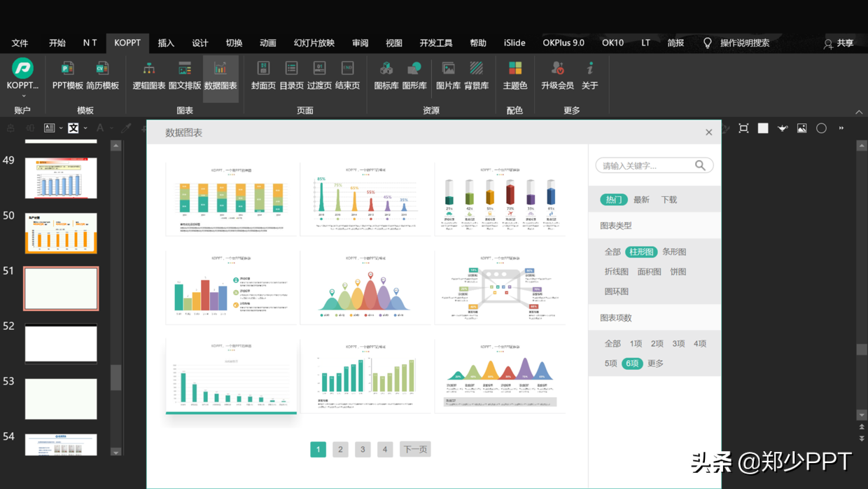Viewport: 868px width, 489px height.
Task: Filter chart type by 折线图
Action: pyautogui.click(x=617, y=271)
